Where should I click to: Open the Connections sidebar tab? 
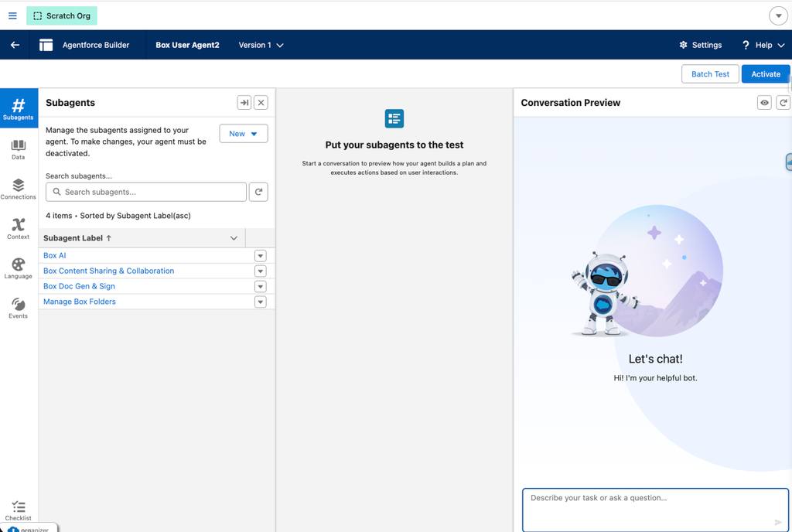19,189
